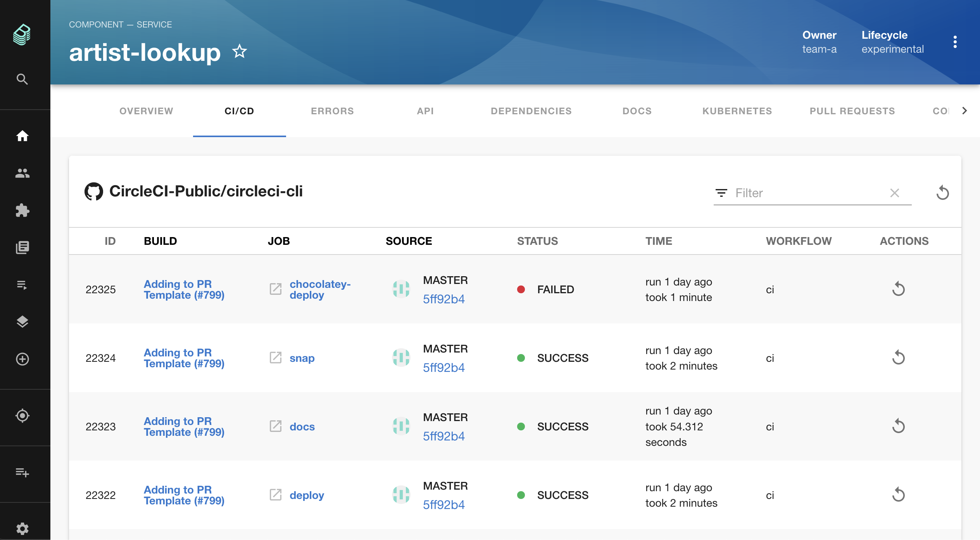Open the API tab
The image size is (980, 540).
[426, 111]
